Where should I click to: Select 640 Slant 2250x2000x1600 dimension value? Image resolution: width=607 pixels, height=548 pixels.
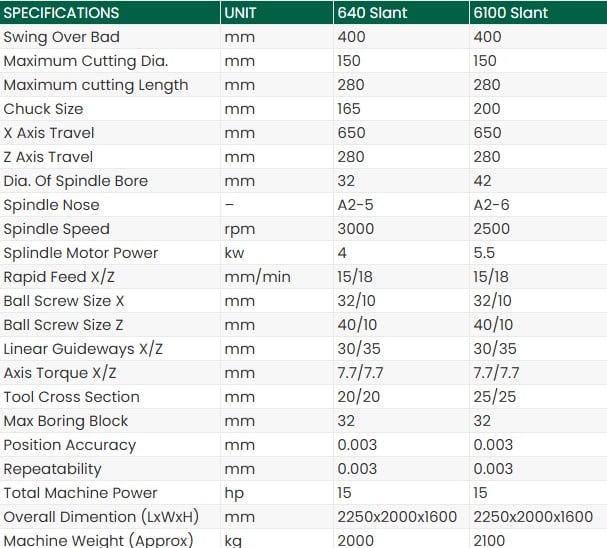tap(397, 517)
